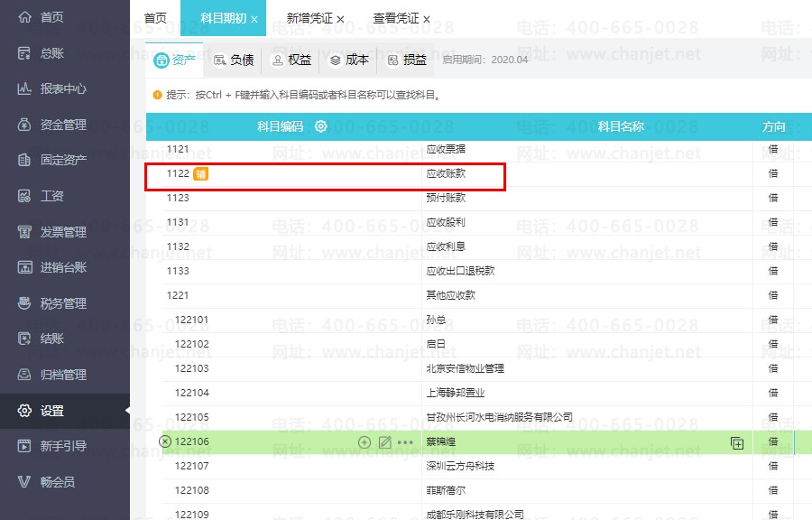This screenshot has width=812, height=520.
Task: Select the 权益 category tab
Action: [x=292, y=60]
